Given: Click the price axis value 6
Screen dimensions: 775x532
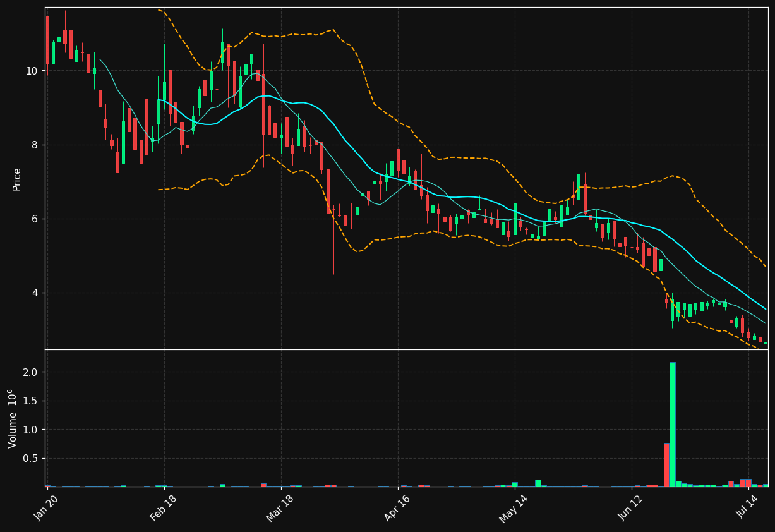Looking at the screenshot, I should pos(35,219).
